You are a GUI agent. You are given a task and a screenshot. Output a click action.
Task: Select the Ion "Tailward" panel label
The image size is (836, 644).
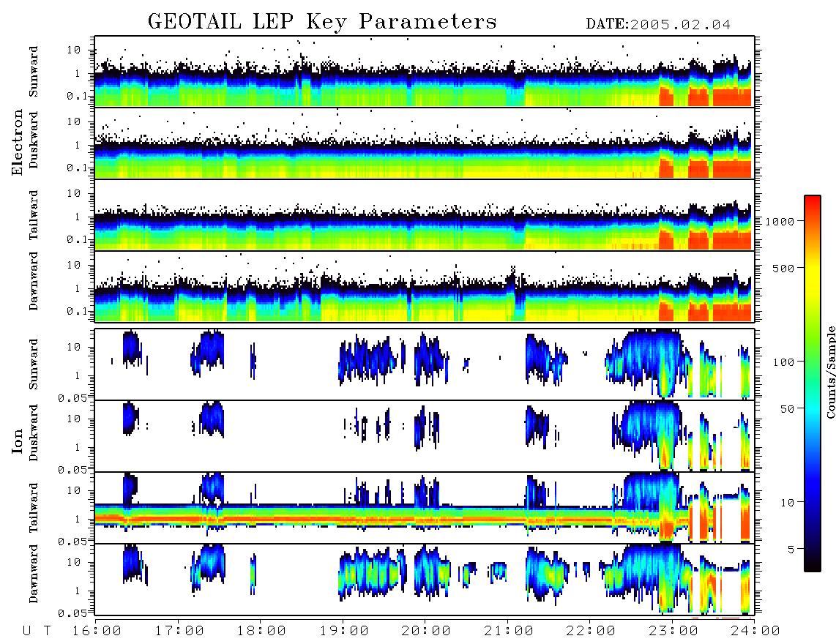coord(34,508)
